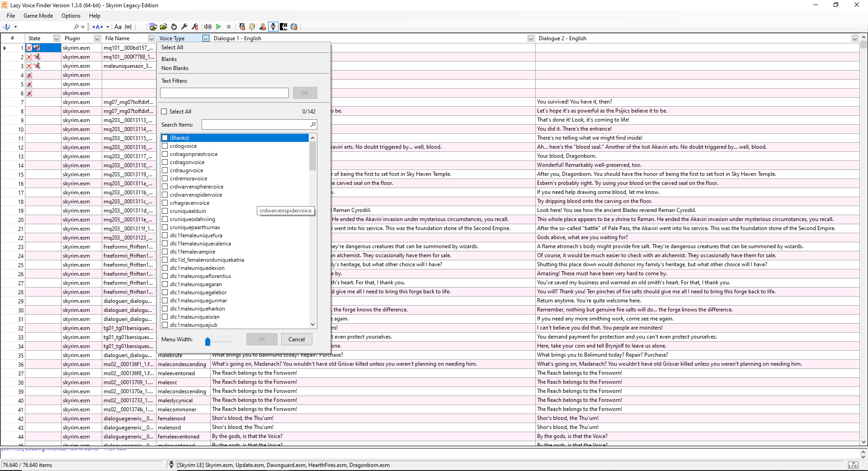Open the File Name column filter dropdown
Image resolution: width=868 pixels, height=471 pixels.
coord(151,38)
